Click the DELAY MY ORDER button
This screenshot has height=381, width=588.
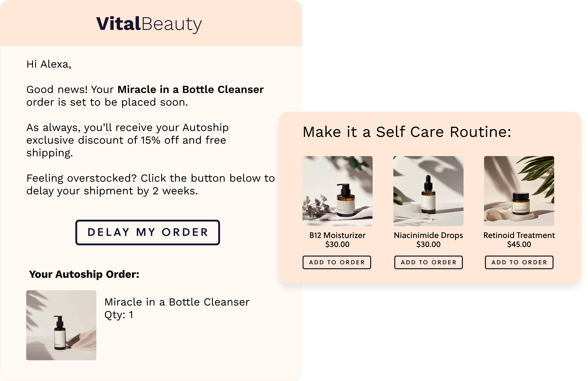[147, 232]
